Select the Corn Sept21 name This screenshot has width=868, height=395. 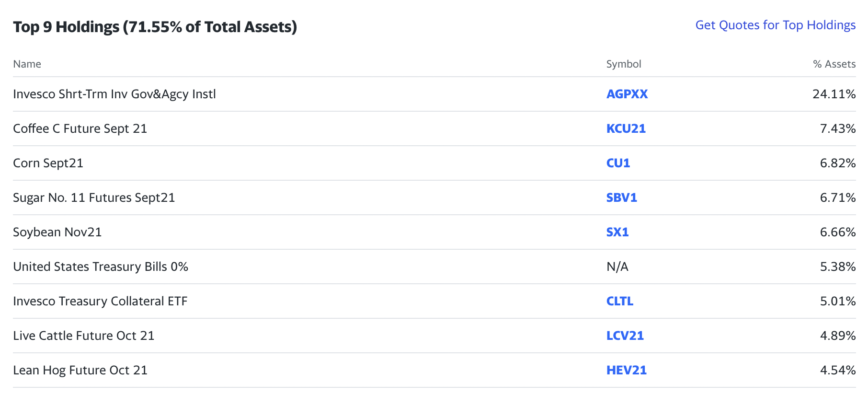point(48,163)
